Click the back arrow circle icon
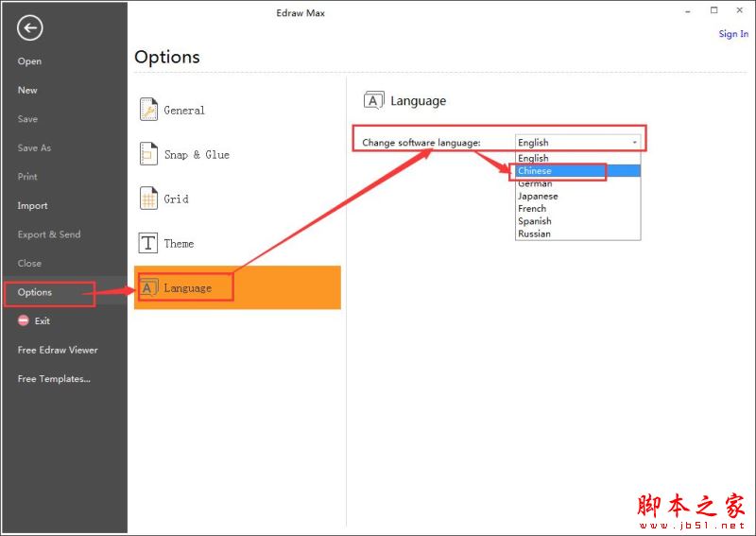 coord(30,28)
